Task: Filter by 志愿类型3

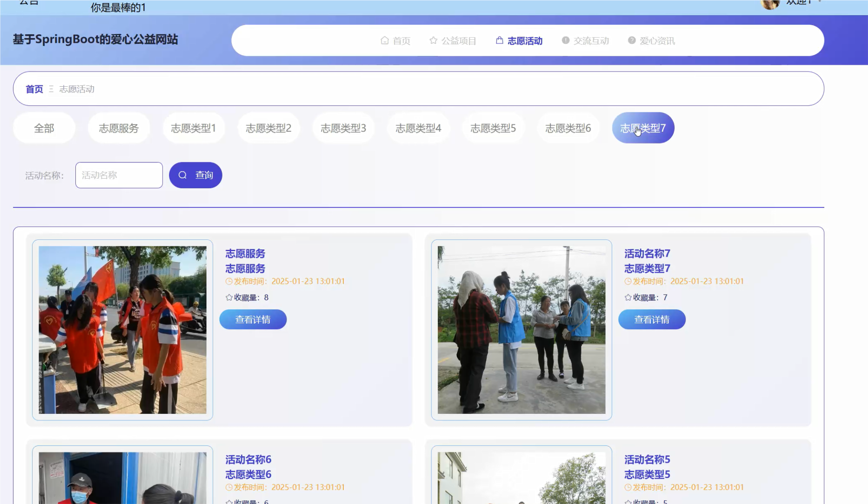Action: pyautogui.click(x=343, y=128)
